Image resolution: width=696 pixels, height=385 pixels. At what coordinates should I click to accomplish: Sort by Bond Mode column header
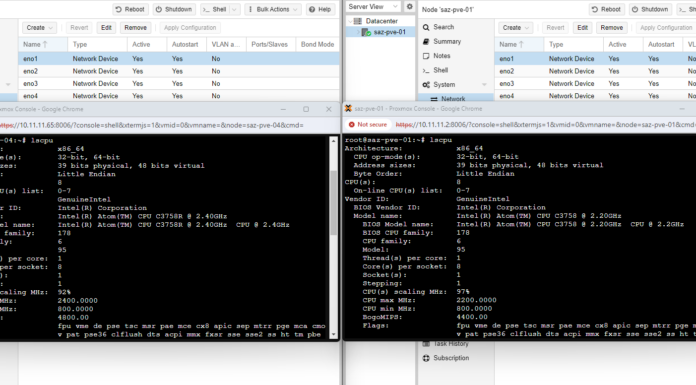(x=317, y=44)
